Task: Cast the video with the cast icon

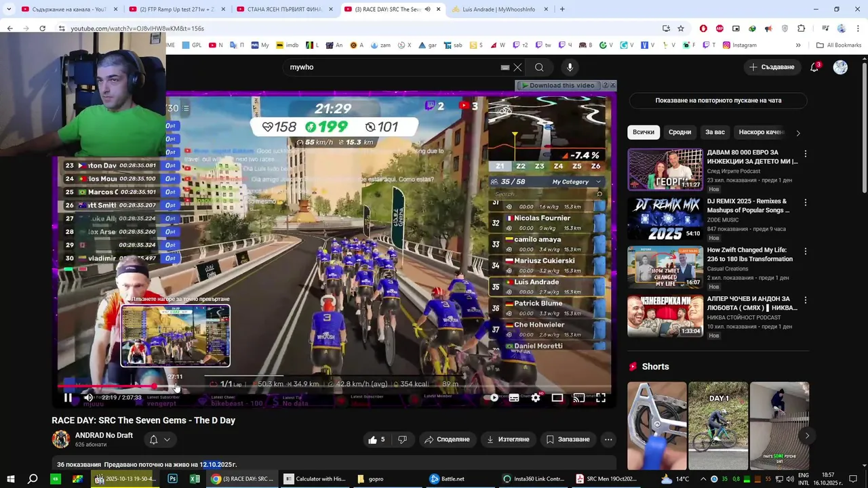Action: point(579,398)
